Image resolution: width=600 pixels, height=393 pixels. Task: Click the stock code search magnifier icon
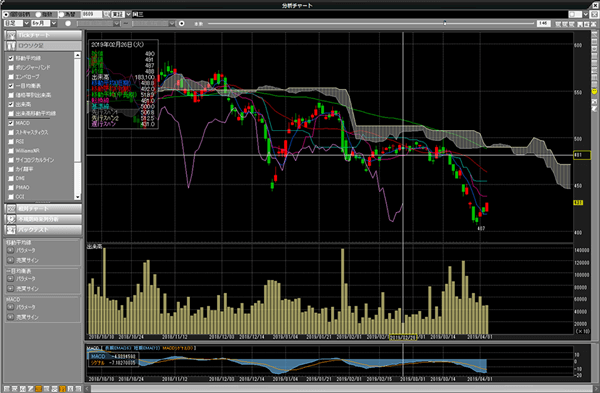pyautogui.click(x=107, y=14)
